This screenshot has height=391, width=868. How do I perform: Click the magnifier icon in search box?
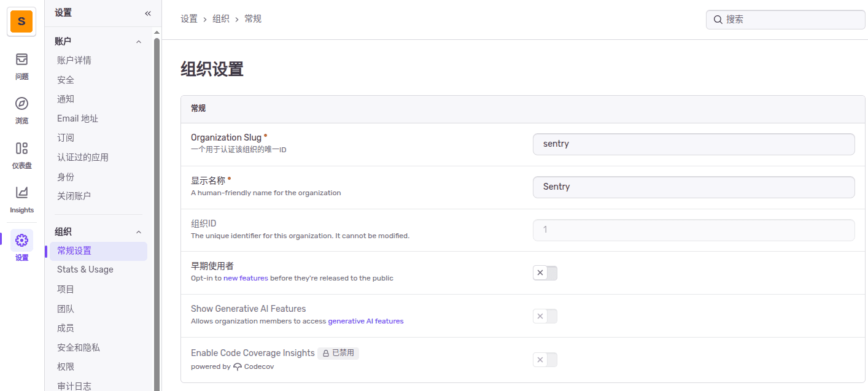point(718,20)
